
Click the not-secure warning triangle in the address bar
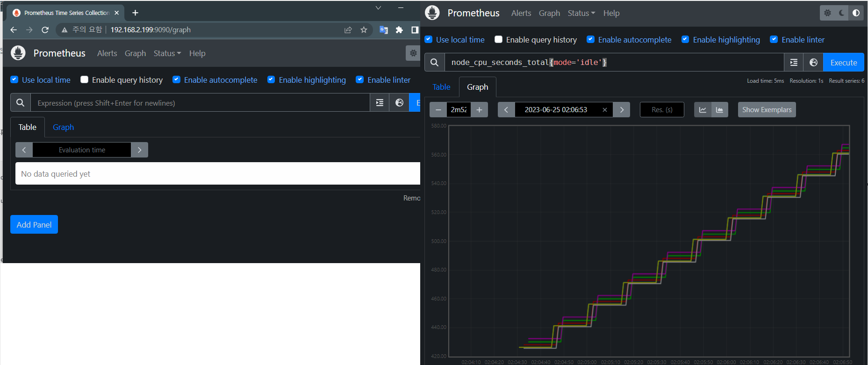pos(65,30)
